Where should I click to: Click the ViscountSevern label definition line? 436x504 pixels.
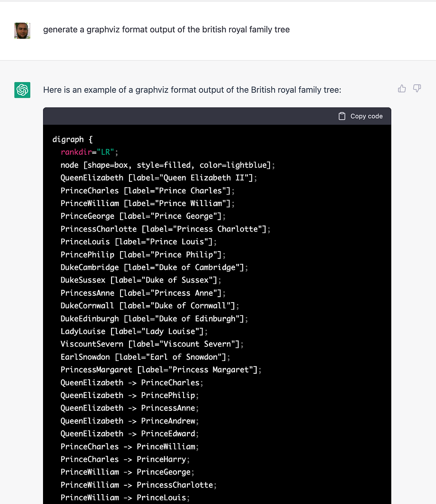pyautogui.click(x=152, y=344)
